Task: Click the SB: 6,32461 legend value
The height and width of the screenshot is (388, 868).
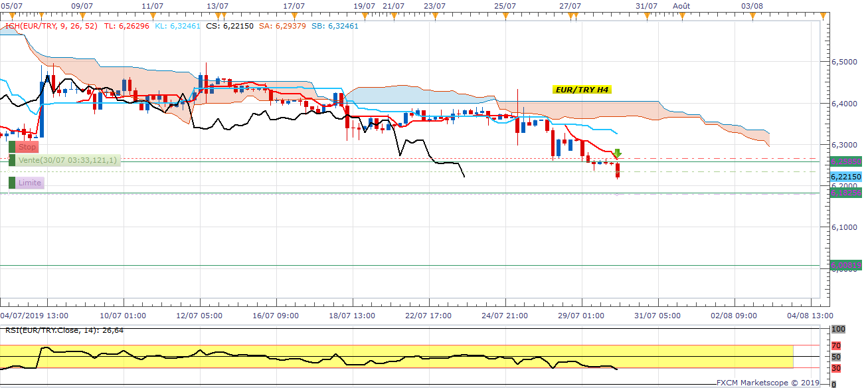Action: click(335, 27)
